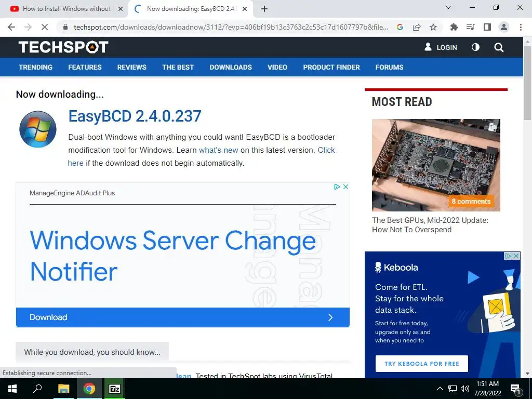532x399 pixels.
Task: Open the DOWNLOADS menu item
Action: coord(231,67)
